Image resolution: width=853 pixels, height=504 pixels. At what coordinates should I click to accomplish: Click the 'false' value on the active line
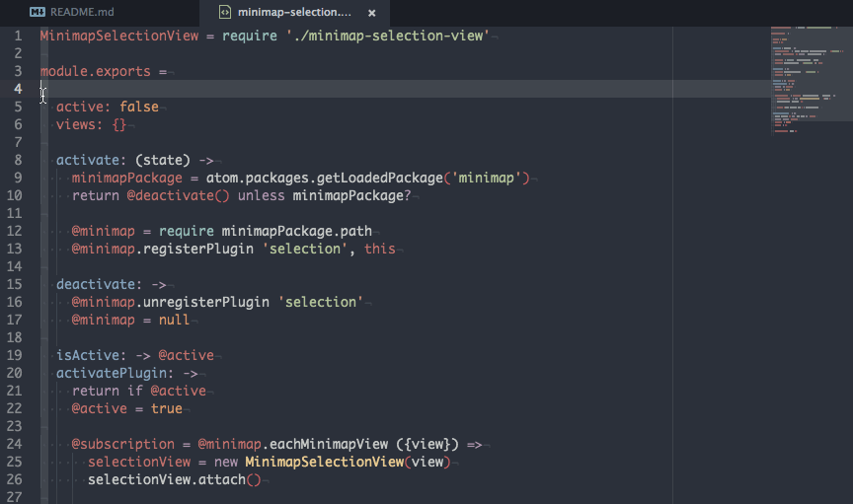click(139, 107)
